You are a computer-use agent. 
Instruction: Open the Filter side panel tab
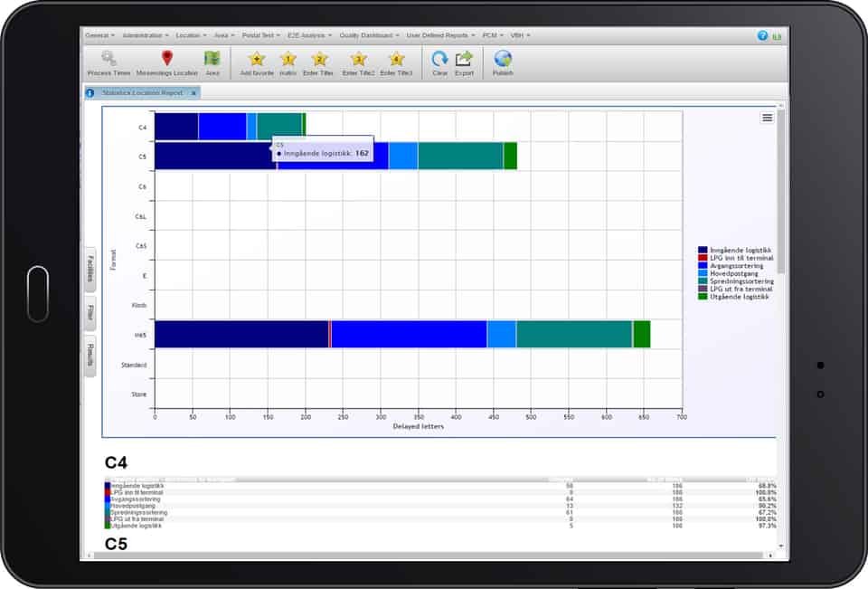point(90,313)
